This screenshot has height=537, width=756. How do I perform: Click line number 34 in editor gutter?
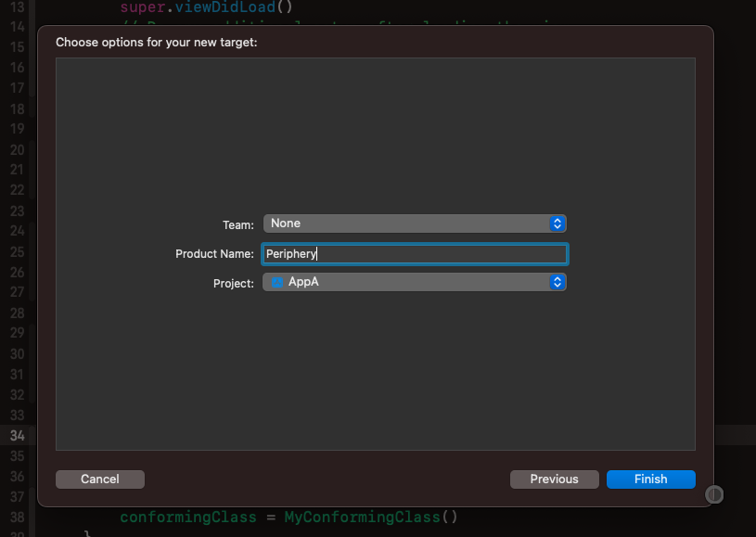click(18, 436)
